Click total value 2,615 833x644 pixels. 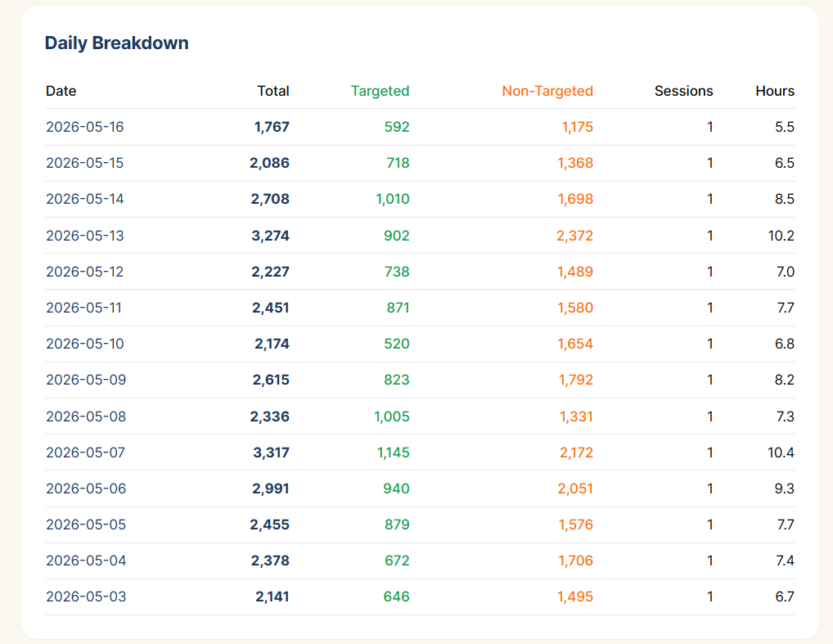click(271, 380)
